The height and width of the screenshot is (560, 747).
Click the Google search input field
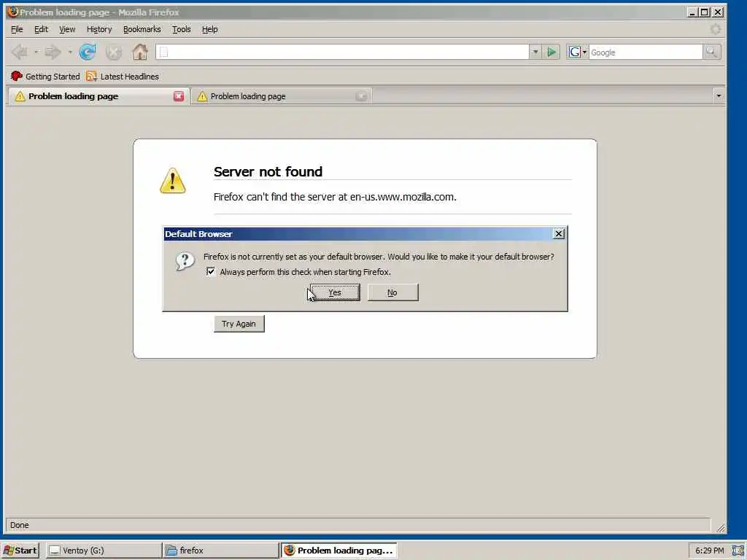pos(646,52)
